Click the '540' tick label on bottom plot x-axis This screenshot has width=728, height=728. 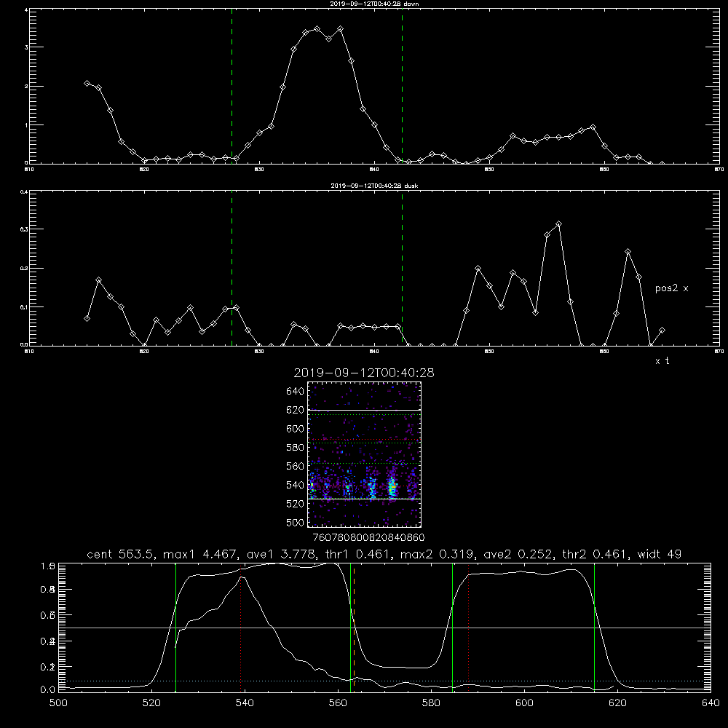[x=245, y=703]
